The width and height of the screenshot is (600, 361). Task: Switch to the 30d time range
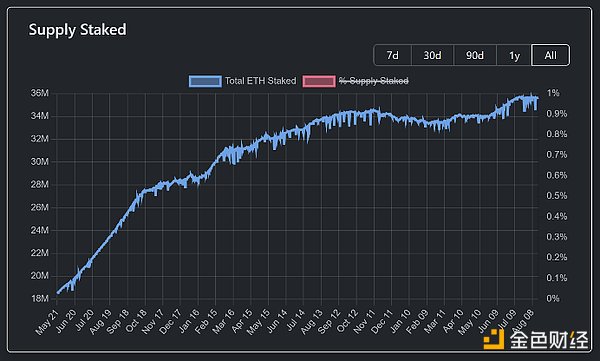click(x=432, y=56)
